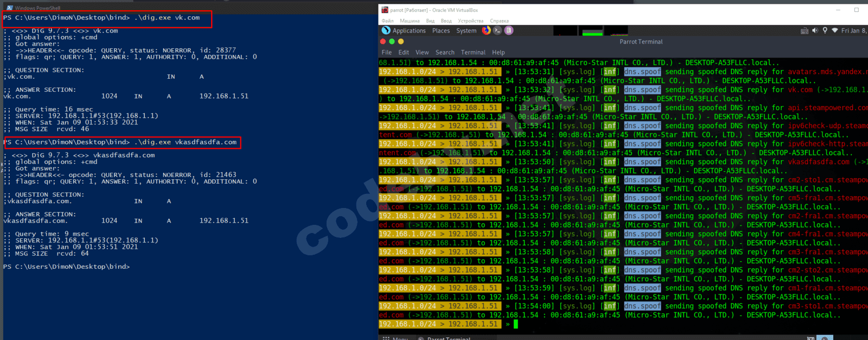Open VirtualBox Файл menu
This screenshot has width=868, height=340.
pyautogui.click(x=387, y=21)
